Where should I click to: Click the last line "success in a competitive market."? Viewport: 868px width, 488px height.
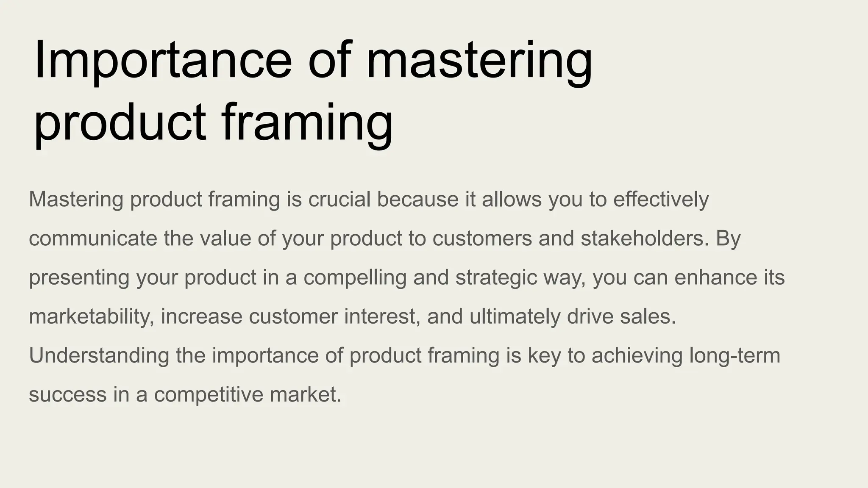(x=185, y=395)
